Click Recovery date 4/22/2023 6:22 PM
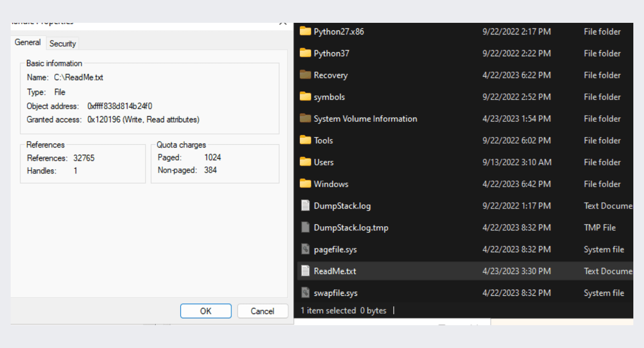The image size is (644, 348). [x=517, y=75]
